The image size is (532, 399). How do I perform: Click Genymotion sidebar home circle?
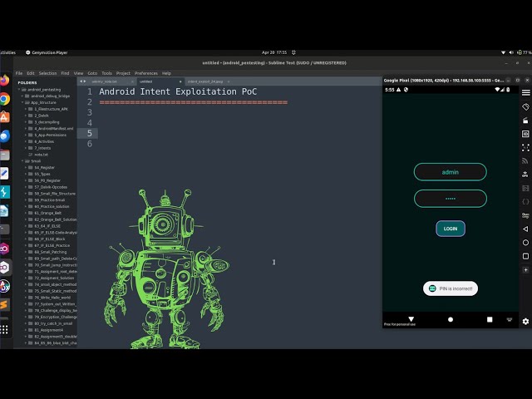click(x=525, y=243)
